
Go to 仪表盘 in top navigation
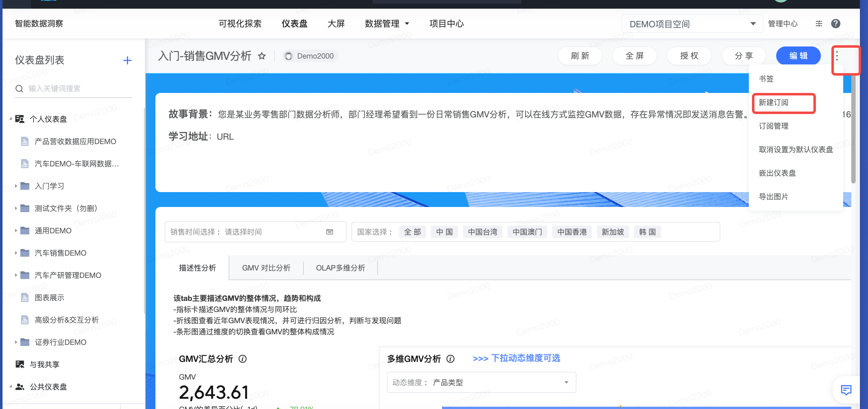tap(294, 24)
